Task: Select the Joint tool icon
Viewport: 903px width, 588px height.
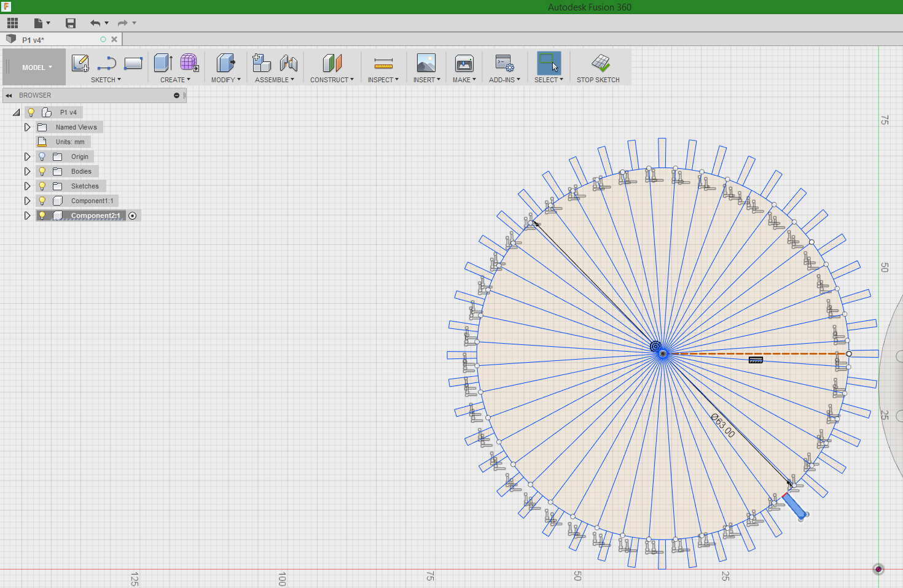Action: point(288,63)
